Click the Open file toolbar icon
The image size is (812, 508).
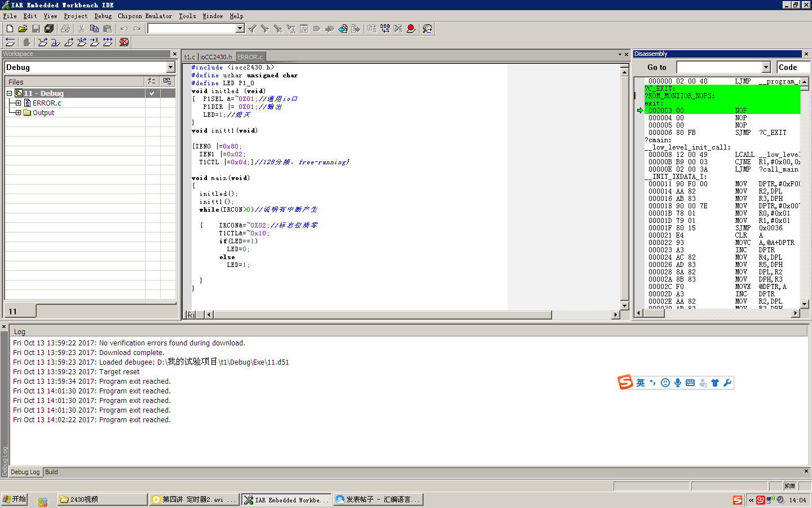[x=23, y=29]
